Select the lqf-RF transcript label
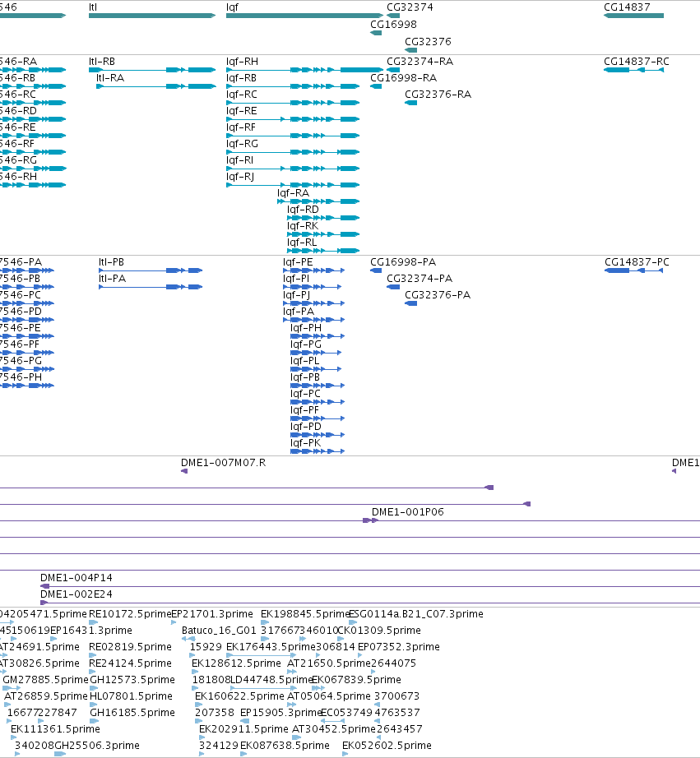The image size is (700, 758). 241,127
